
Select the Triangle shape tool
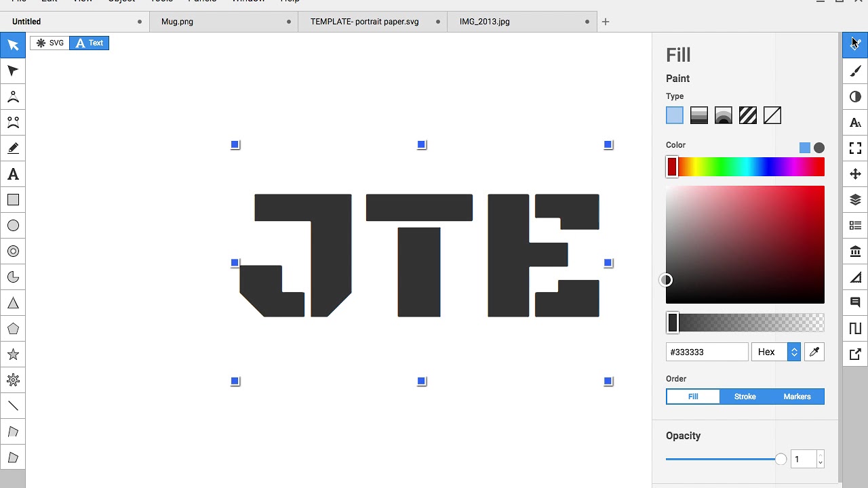point(13,303)
